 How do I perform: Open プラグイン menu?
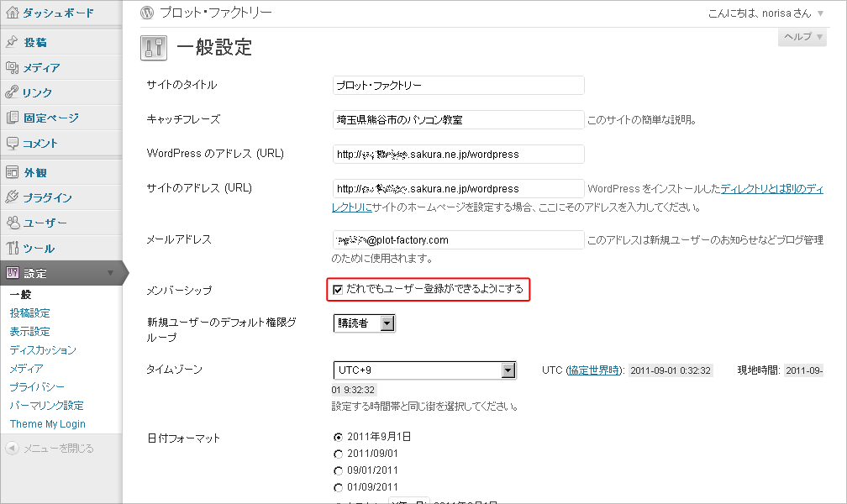47,197
